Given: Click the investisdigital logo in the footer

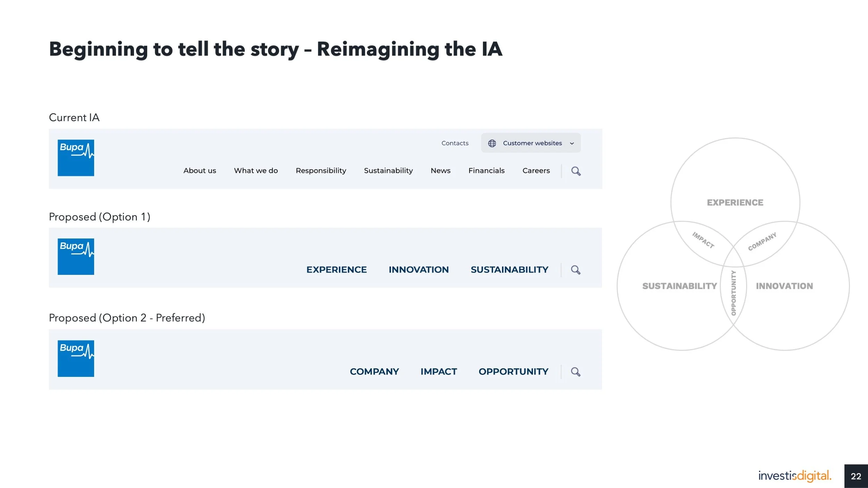Looking at the screenshot, I should (x=794, y=476).
